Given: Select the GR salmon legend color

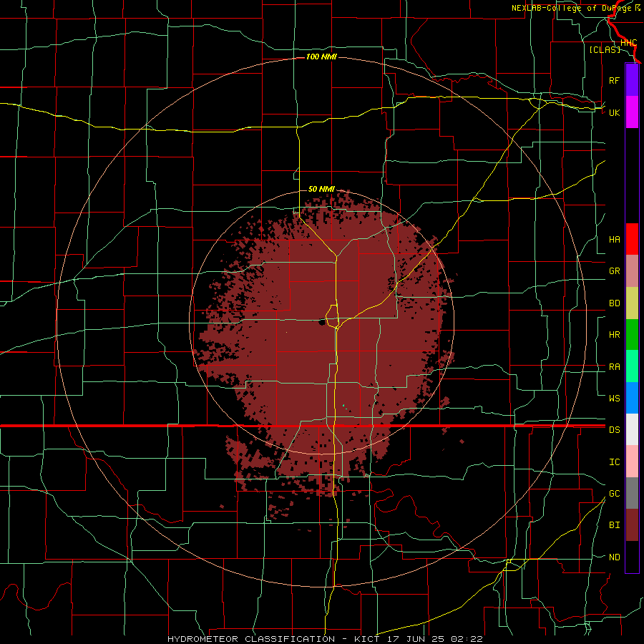Looking at the screenshot, I should point(632,270).
